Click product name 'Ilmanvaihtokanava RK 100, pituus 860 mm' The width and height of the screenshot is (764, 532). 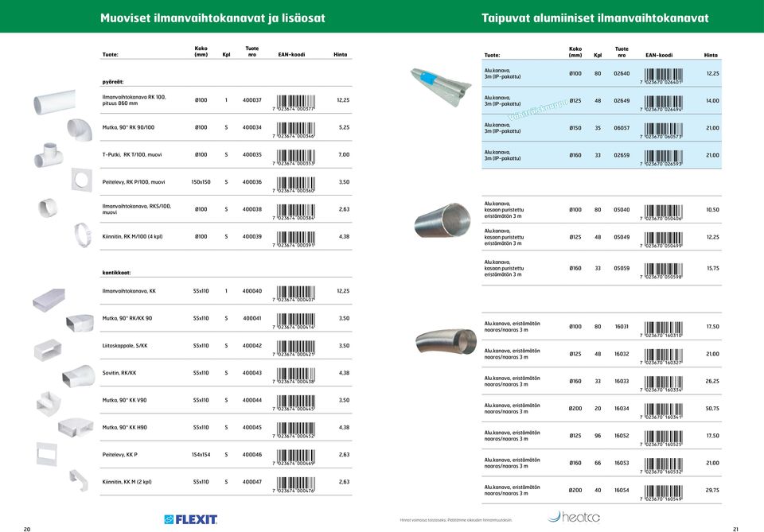(134, 100)
